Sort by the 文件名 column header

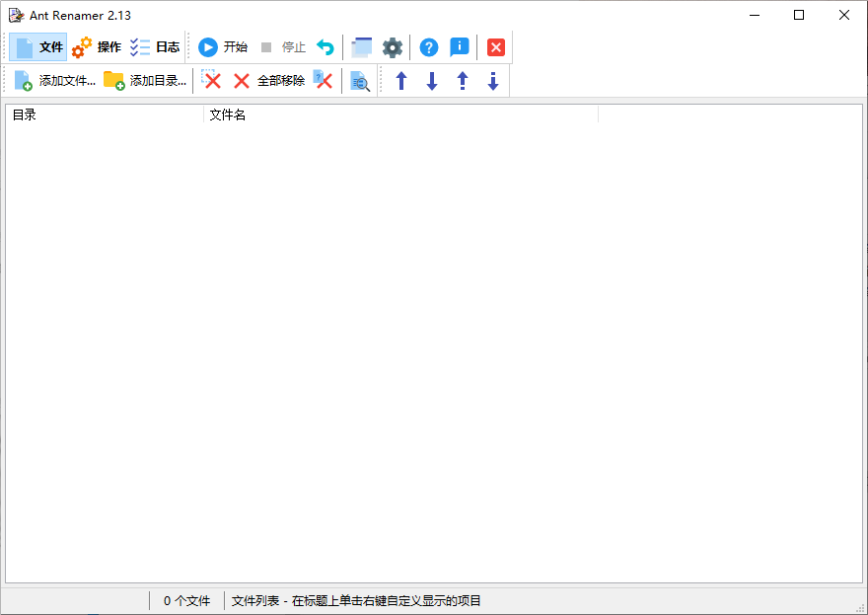(x=400, y=115)
